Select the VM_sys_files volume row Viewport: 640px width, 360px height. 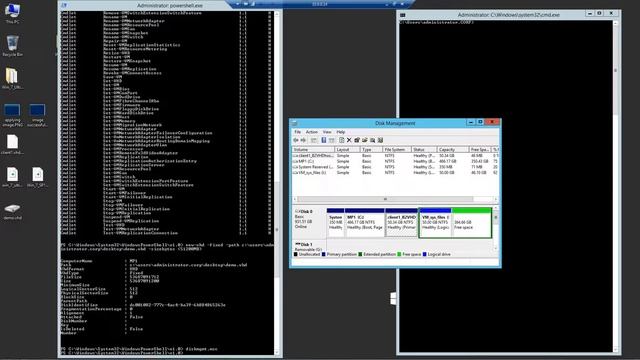(395, 173)
